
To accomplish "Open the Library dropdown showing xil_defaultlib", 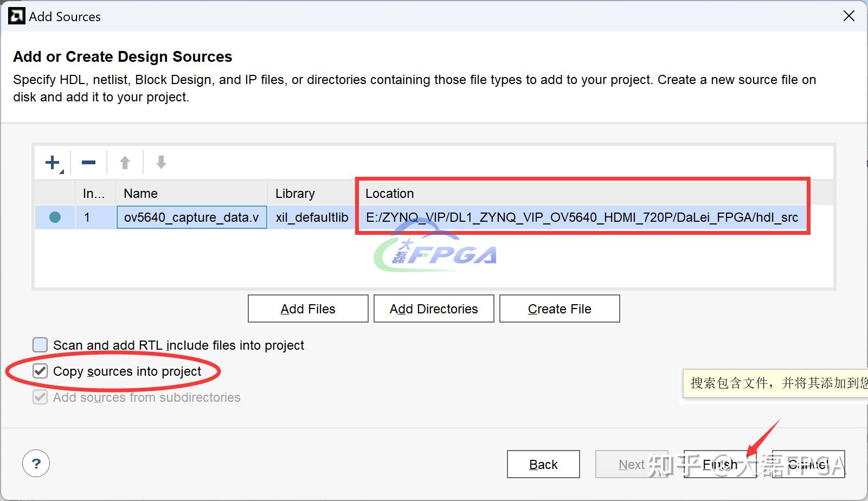I will click(310, 217).
